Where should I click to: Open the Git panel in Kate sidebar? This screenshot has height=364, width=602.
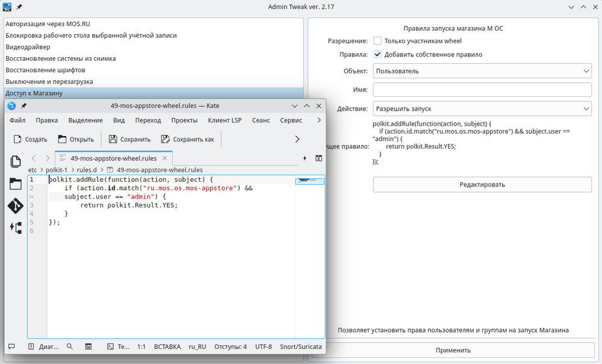(15, 206)
